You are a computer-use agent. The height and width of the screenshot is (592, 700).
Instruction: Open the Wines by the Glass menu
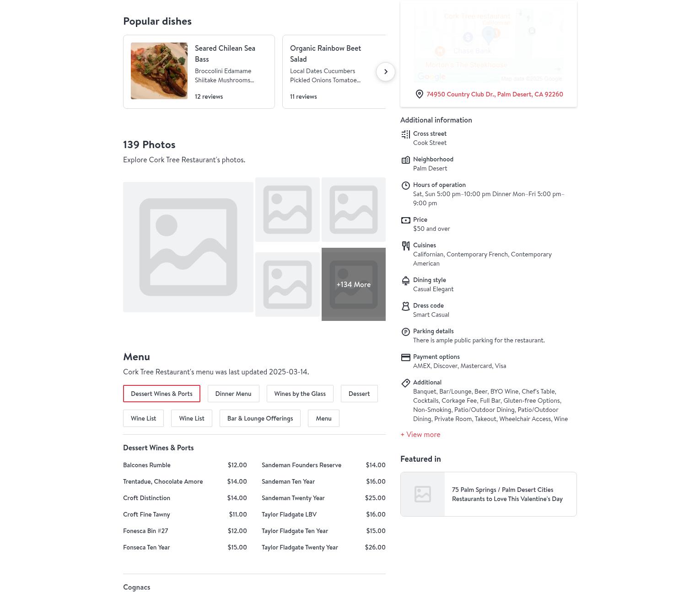point(300,394)
